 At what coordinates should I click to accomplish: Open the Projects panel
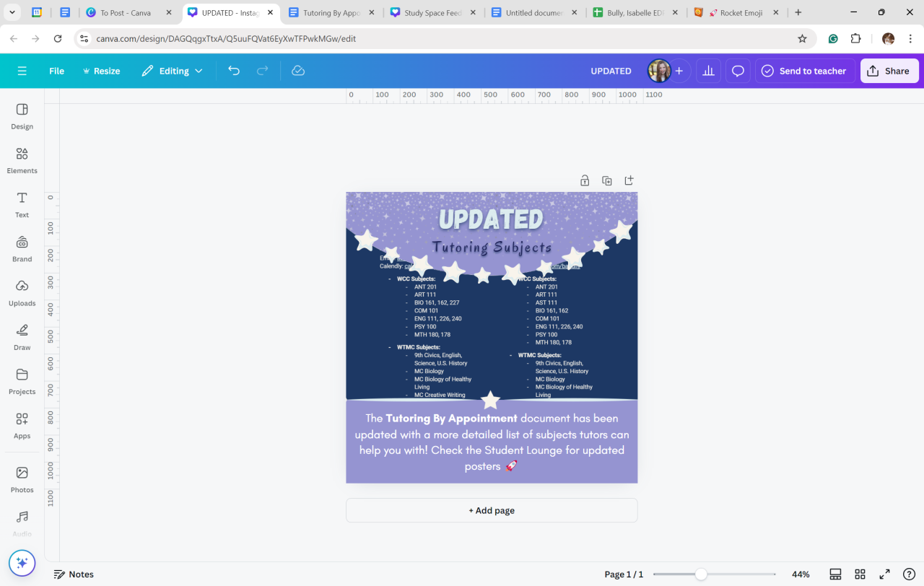[x=22, y=381]
